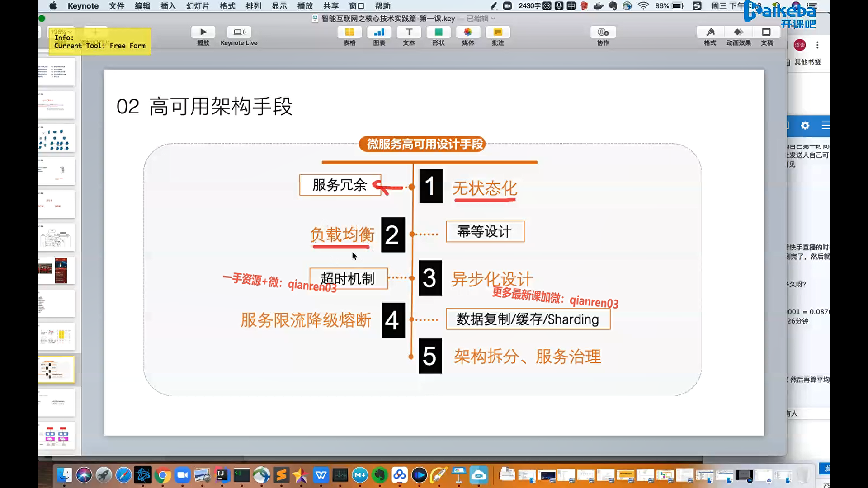Start Keynote Live presentation
The image size is (868, 488).
[x=239, y=32]
